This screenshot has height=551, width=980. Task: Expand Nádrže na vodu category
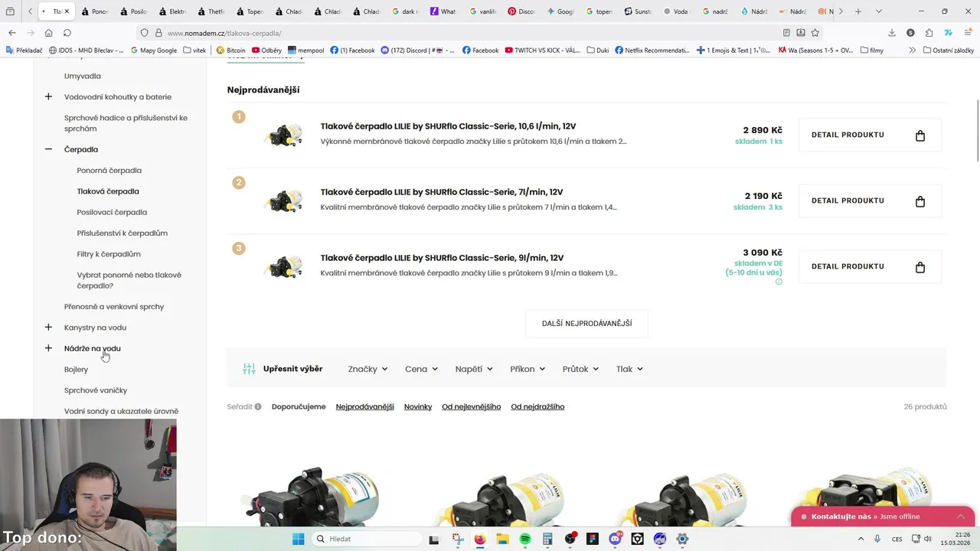pos(48,348)
